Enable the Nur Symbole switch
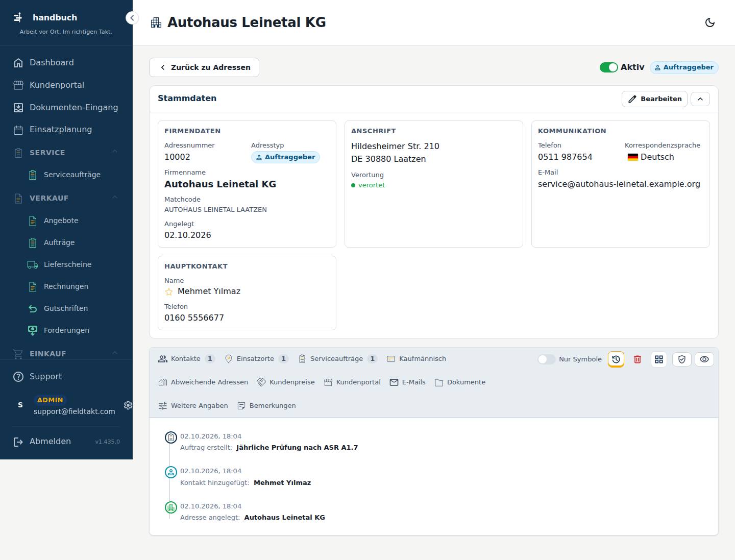The width and height of the screenshot is (735, 560). pyautogui.click(x=546, y=359)
